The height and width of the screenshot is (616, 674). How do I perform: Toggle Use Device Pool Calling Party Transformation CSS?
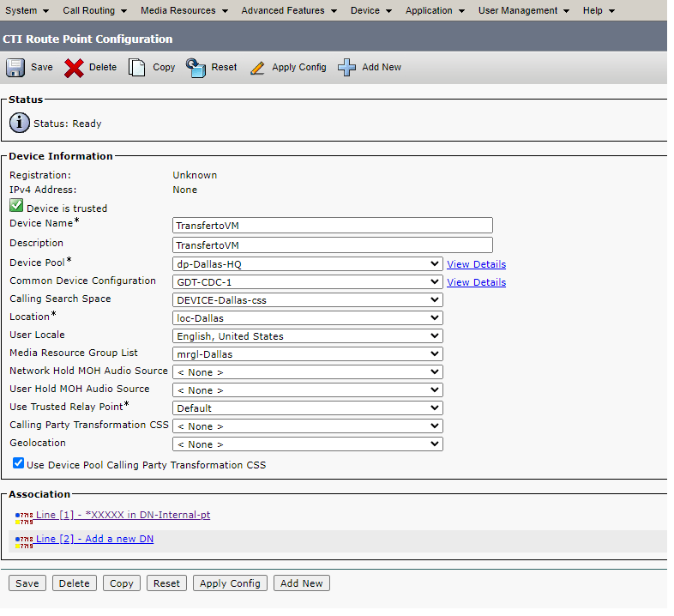[x=18, y=463]
